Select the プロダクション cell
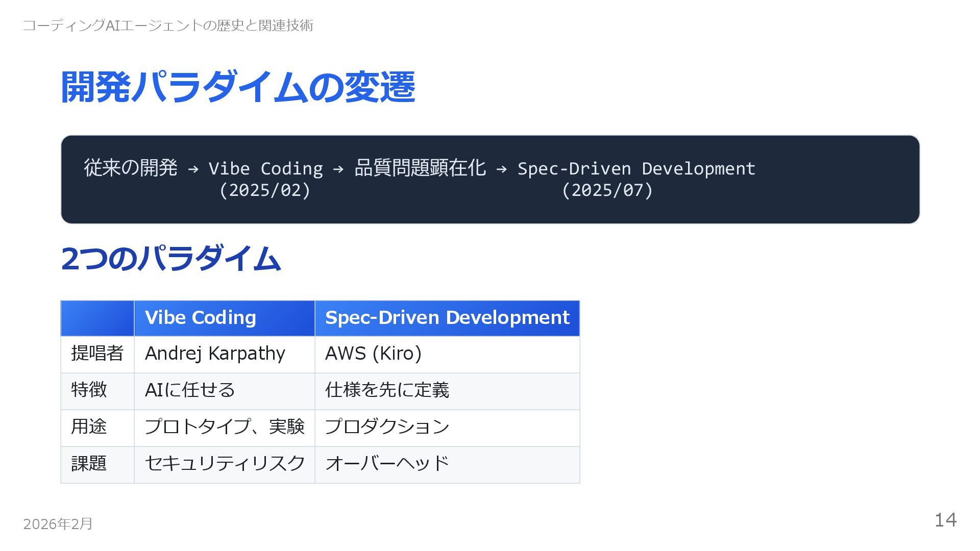The width and height of the screenshot is (980, 551). coord(387,427)
